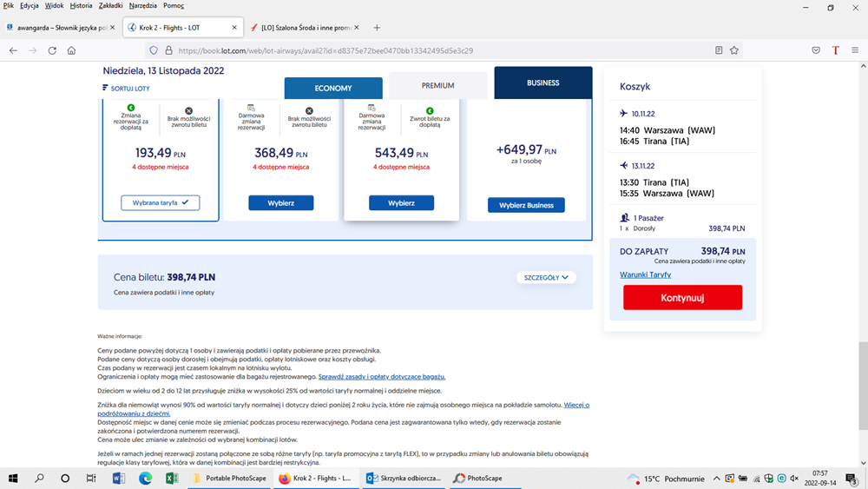Open taskbar search magnifier
Image resolution: width=868 pixels, height=489 pixels.
tap(39, 478)
